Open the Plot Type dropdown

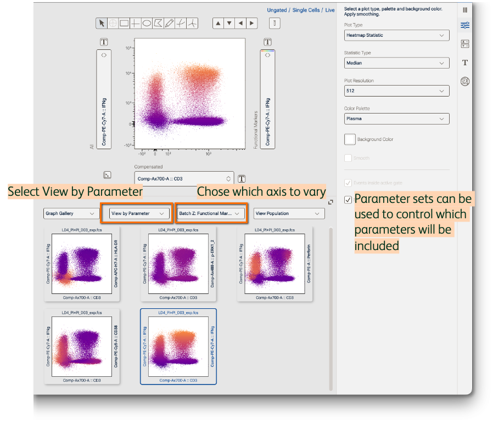(396, 35)
